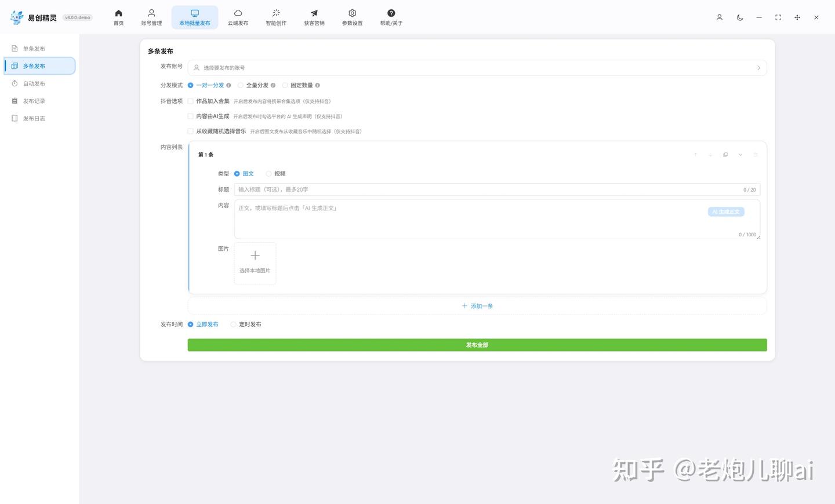The image size is (835, 504).
Task: Click the 易创精灵 app logo
Action: tap(17, 17)
